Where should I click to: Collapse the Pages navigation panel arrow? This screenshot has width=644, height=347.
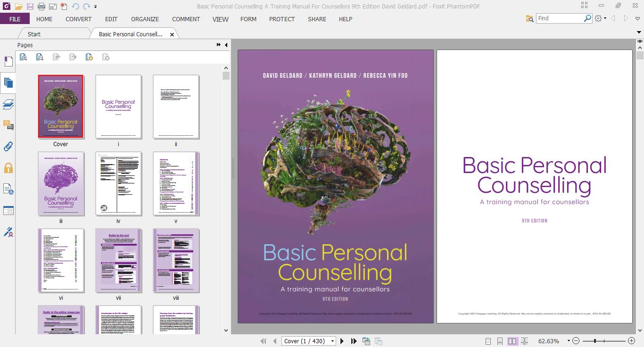(226, 45)
